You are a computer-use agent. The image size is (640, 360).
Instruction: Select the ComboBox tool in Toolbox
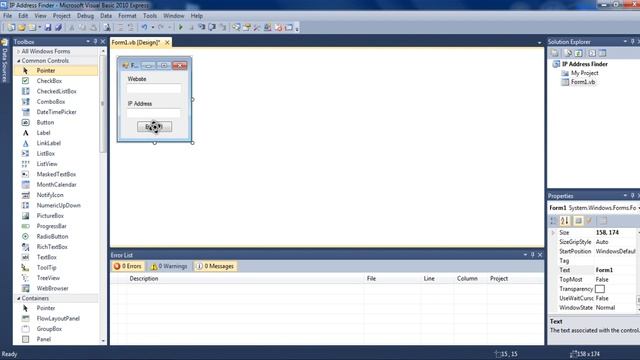[51, 102]
